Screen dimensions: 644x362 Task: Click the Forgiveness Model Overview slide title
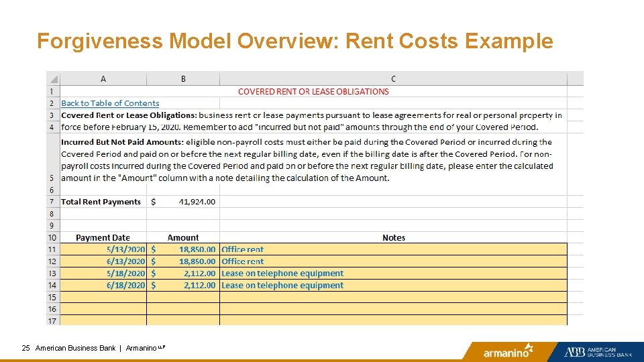click(x=295, y=41)
